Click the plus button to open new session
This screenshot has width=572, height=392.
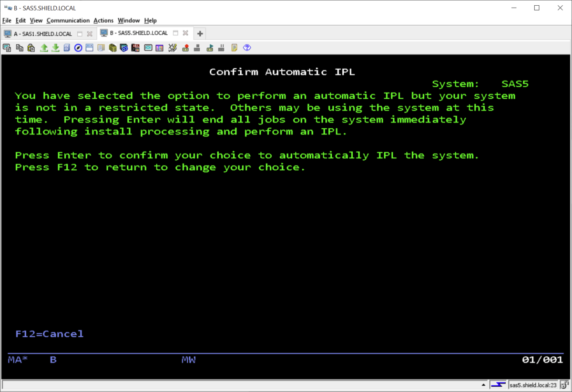pos(200,33)
